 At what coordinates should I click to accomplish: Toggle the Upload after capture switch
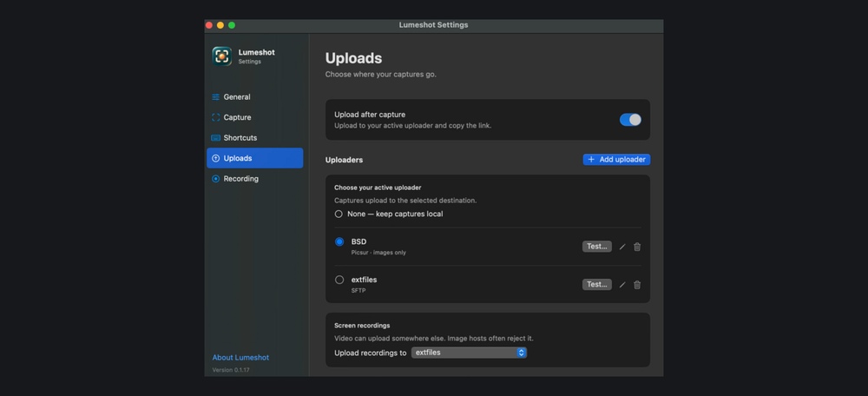coord(630,120)
